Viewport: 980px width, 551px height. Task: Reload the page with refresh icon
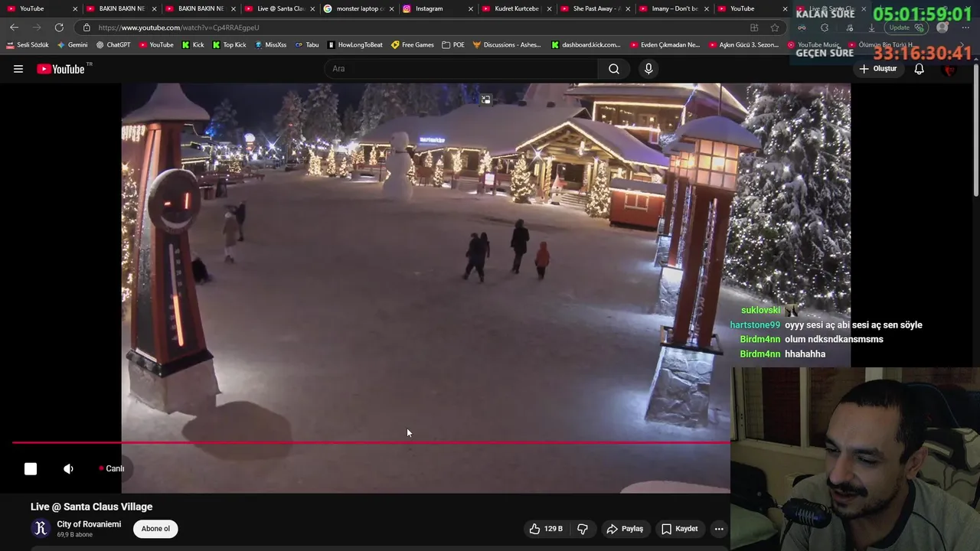(59, 28)
